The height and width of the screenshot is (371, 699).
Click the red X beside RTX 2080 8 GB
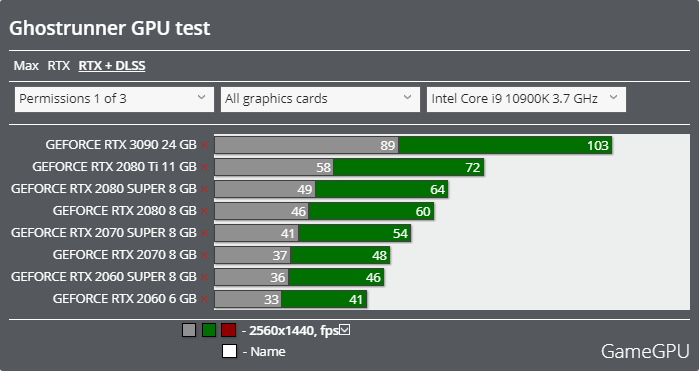[x=204, y=211]
